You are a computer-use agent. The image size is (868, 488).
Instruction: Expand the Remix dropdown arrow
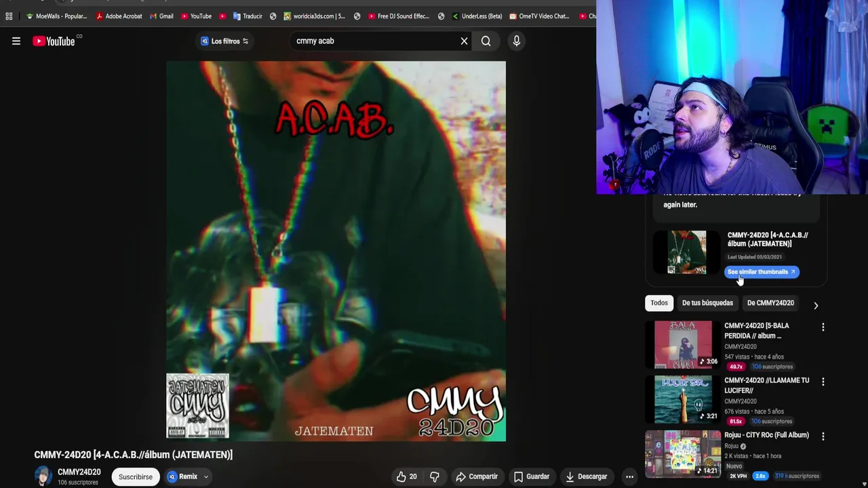205,476
